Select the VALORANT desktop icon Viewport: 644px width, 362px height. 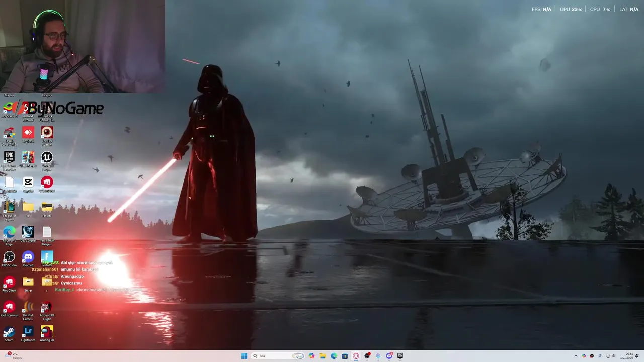coord(47,185)
